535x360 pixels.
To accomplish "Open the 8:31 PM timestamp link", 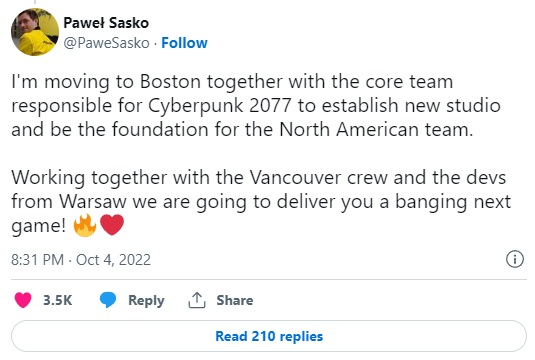I will click(x=38, y=260).
